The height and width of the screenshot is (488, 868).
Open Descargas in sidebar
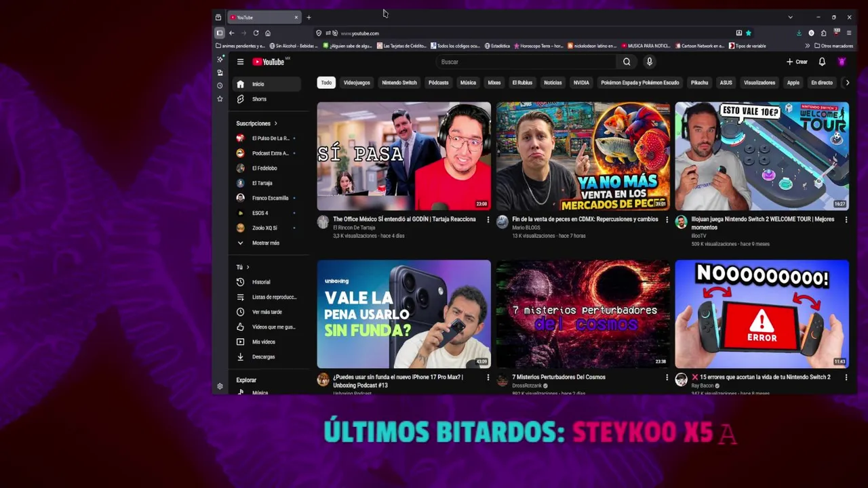(x=268, y=357)
